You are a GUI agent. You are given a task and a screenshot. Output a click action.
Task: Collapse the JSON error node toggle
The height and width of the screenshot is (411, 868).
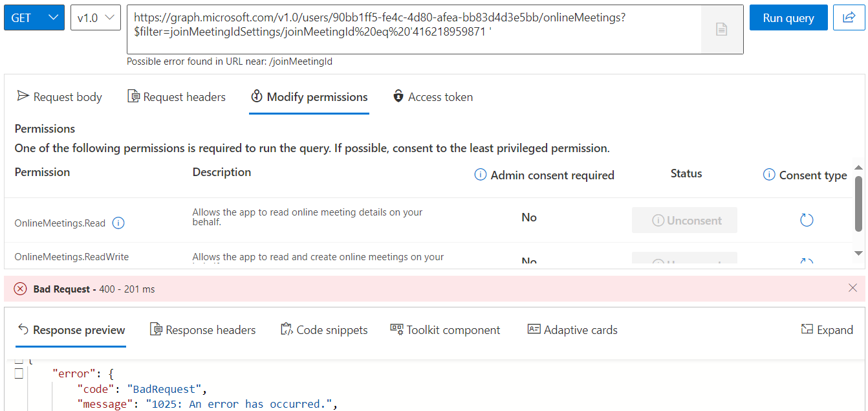[19, 373]
